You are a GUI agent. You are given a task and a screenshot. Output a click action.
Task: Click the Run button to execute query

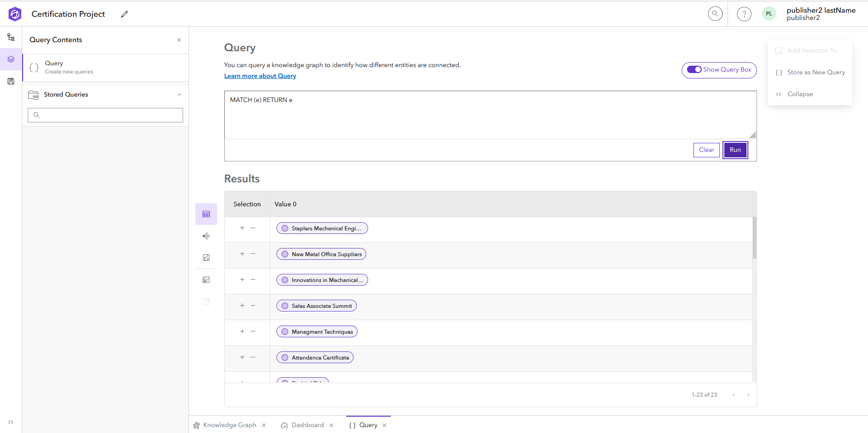click(735, 150)
